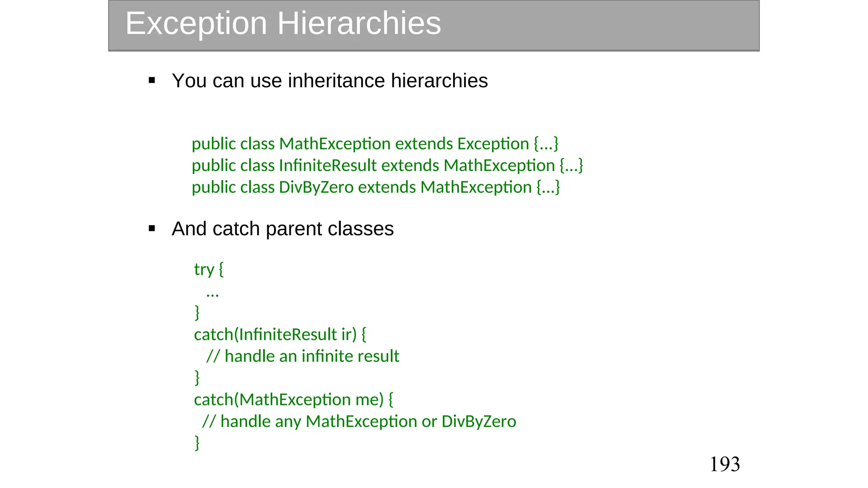This screenshot has height=488, width=868.
Task: Click the 'public class MathException extends Exception' line
Action: pyautogui.click(x=375, y=144)
